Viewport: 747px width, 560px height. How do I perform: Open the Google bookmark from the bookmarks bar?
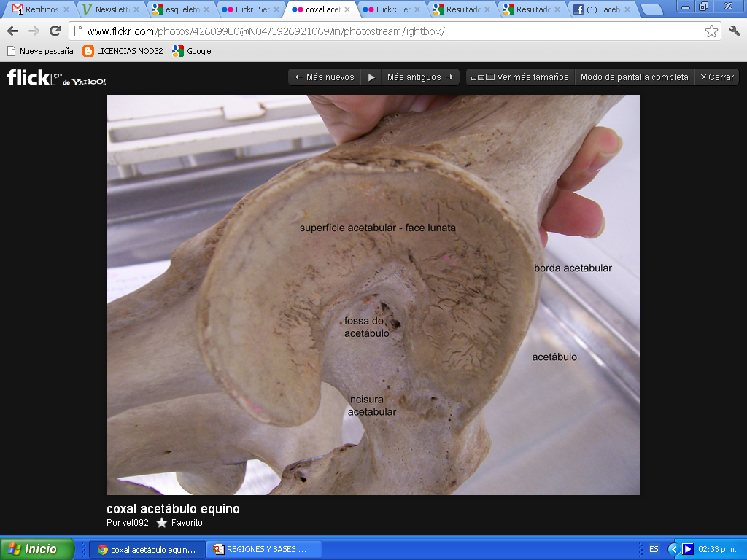(190, 51)
